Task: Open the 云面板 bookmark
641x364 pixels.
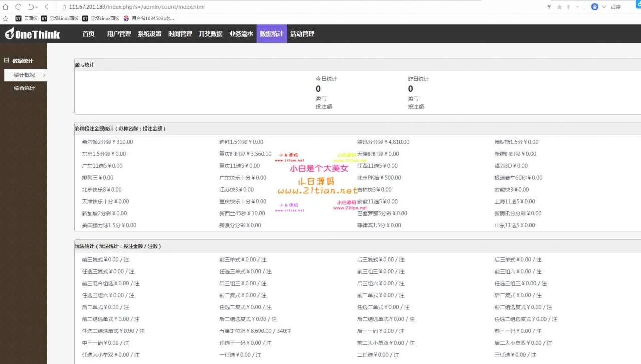Action: click(x=27, y=18)
